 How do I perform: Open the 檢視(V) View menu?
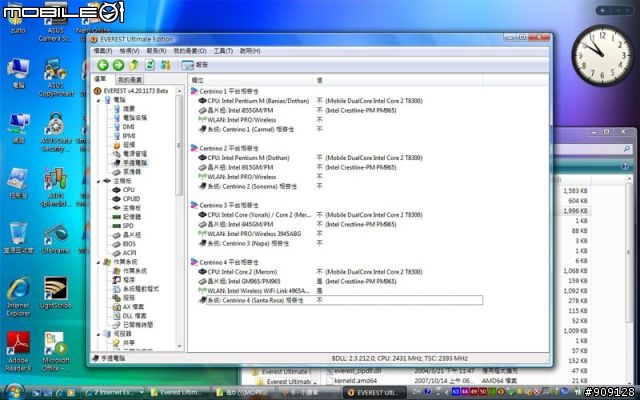(x=129, y=51)
